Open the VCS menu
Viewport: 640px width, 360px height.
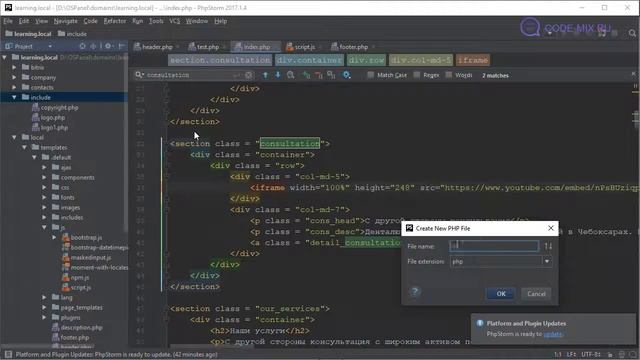coord(175,21)
